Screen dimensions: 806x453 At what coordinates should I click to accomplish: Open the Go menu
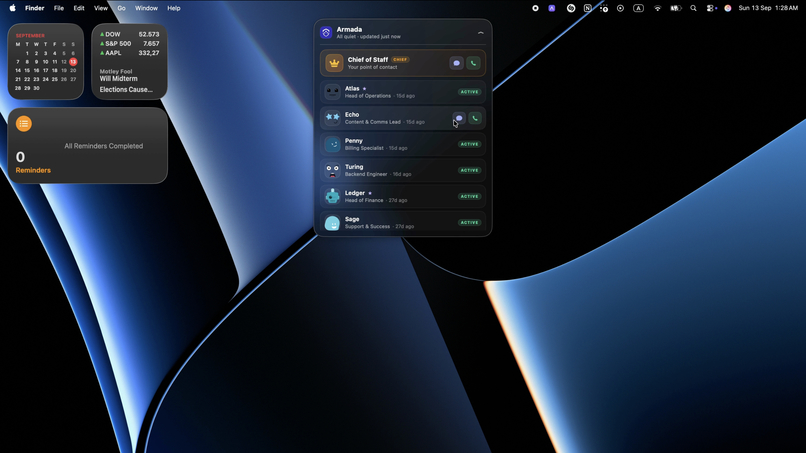click(121, 8)
